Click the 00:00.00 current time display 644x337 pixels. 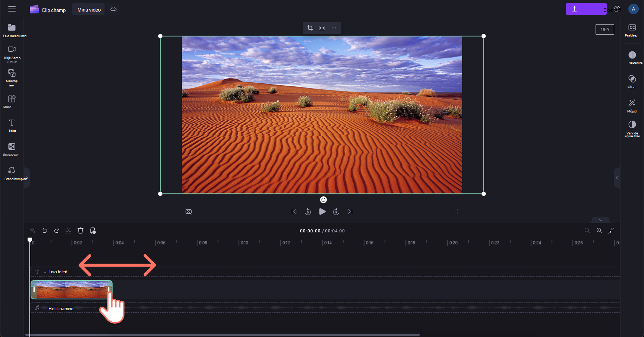(x=310, y=231)
